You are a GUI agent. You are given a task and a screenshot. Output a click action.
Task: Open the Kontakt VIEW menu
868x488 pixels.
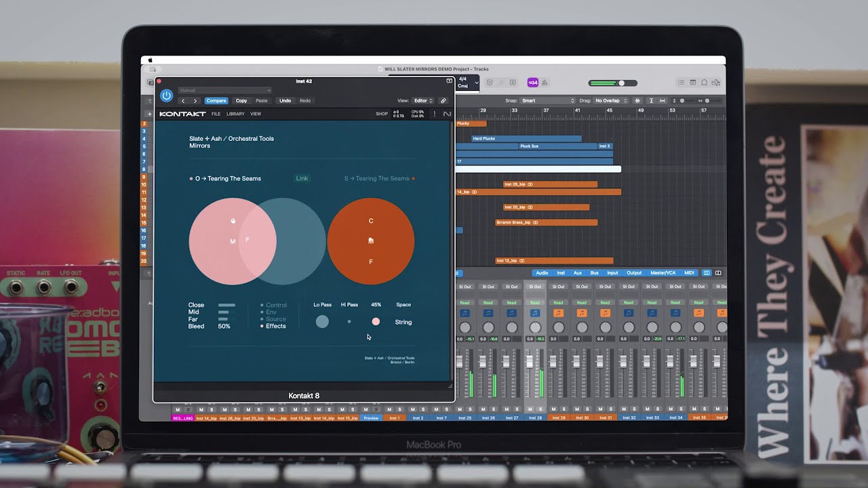click(256, 114)
